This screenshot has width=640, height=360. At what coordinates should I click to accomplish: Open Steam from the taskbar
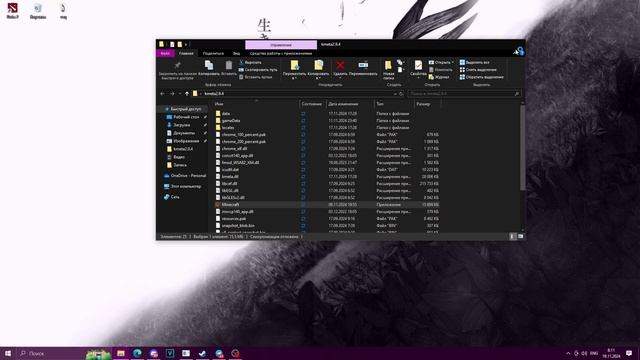tap(202, 353)
